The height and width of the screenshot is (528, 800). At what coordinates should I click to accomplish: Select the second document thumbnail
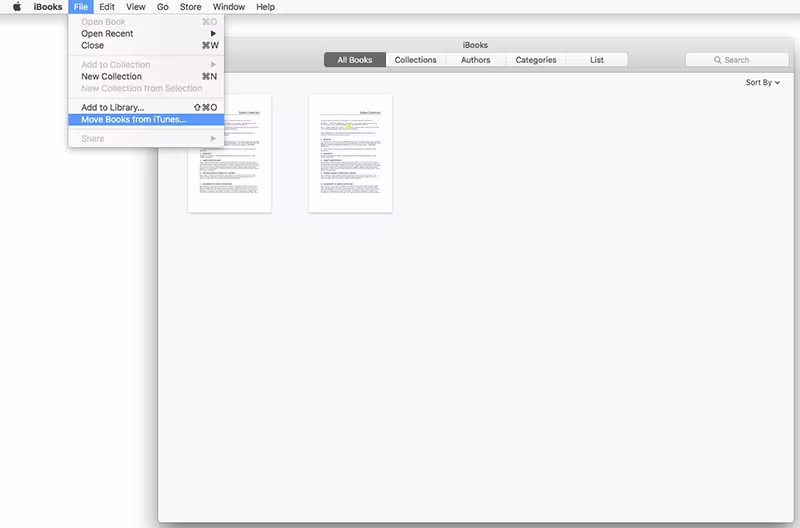click(351, 154)
